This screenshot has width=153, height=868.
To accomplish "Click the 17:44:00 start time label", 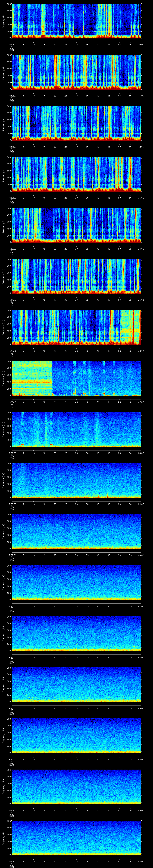I will pyautogui.click(x=12, y=810).
